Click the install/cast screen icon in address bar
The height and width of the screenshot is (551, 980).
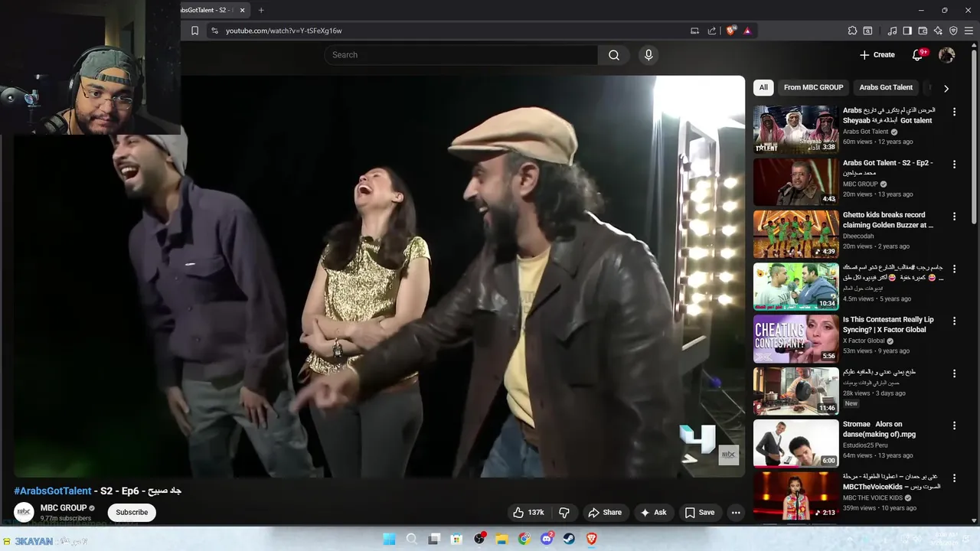click(x=694, y=31)
